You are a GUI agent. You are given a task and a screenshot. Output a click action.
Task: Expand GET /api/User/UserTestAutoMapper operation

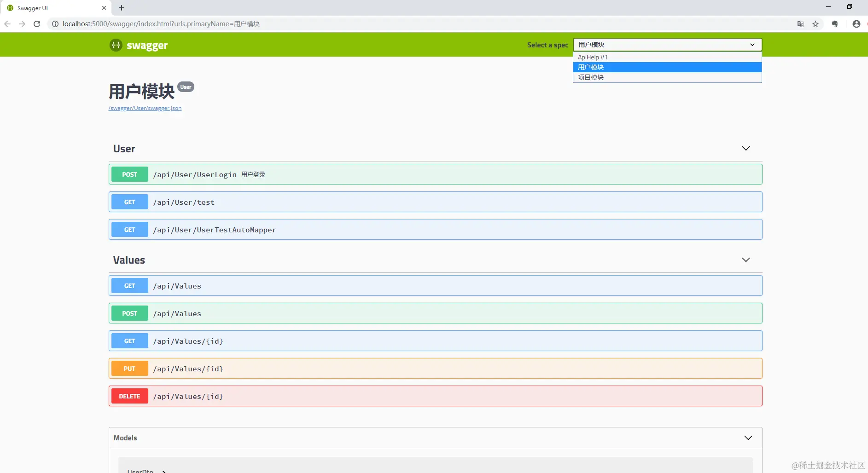436,230
